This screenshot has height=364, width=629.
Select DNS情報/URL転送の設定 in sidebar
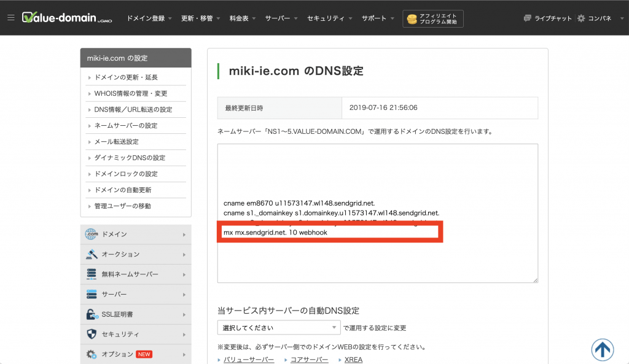pyautogui.click(x=133, y=109)
